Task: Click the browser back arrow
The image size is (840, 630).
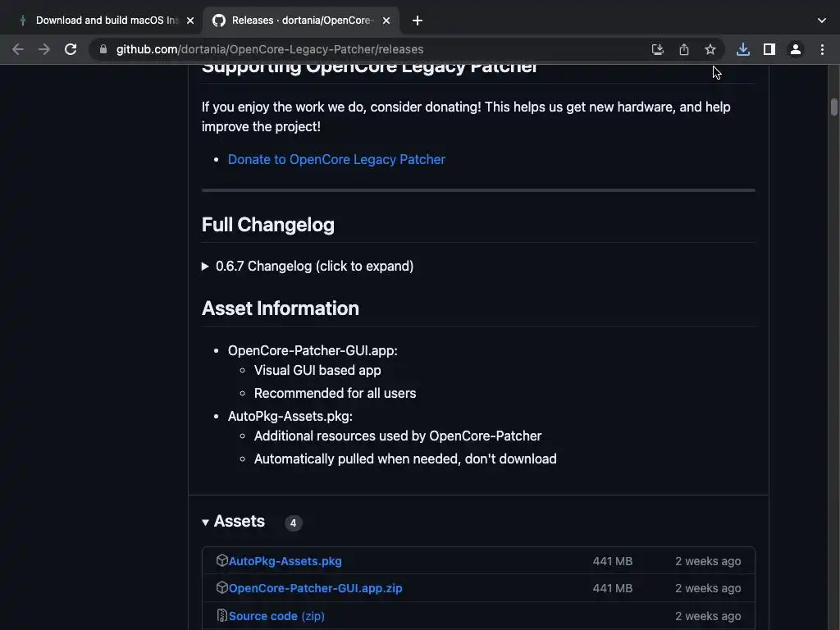Action: pos(18,49)
